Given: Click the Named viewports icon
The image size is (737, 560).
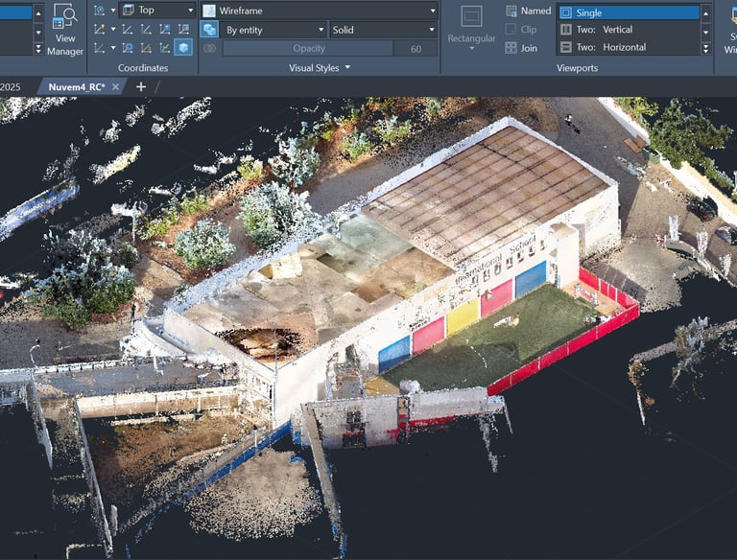Looking at the screenshot, I should pos(511,11).
